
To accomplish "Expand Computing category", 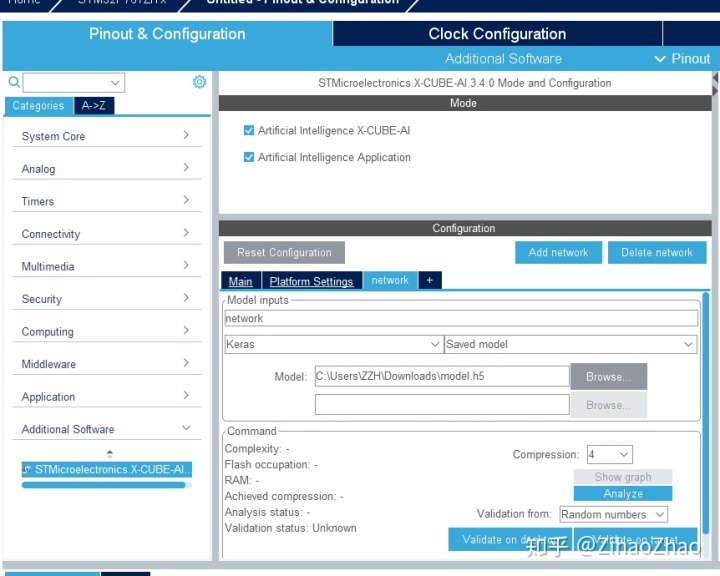I will [x=107, y=332].
